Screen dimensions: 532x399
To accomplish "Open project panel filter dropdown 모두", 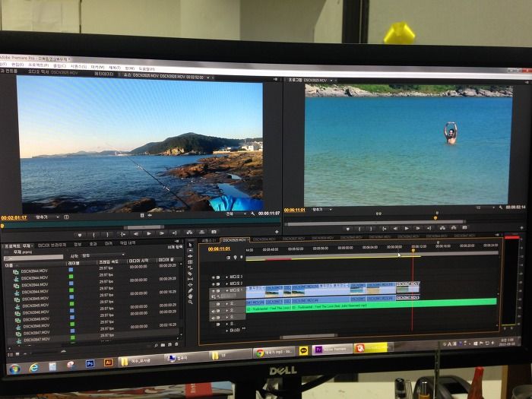I will [x=103, y=255].
